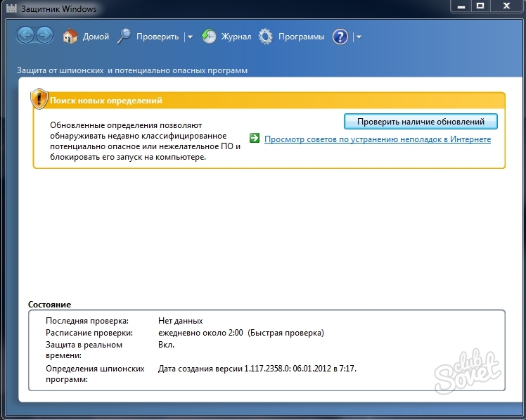526x420 pixels.
Task: Open Просмотр советов по устранению неполадок link
Action: (378, 139)
